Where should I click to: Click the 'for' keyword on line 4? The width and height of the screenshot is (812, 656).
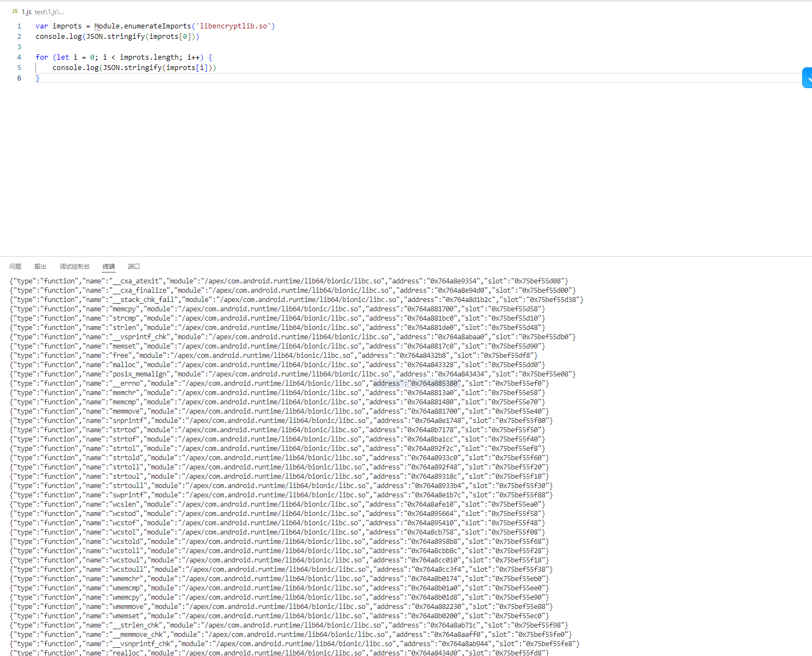point(42,57)
